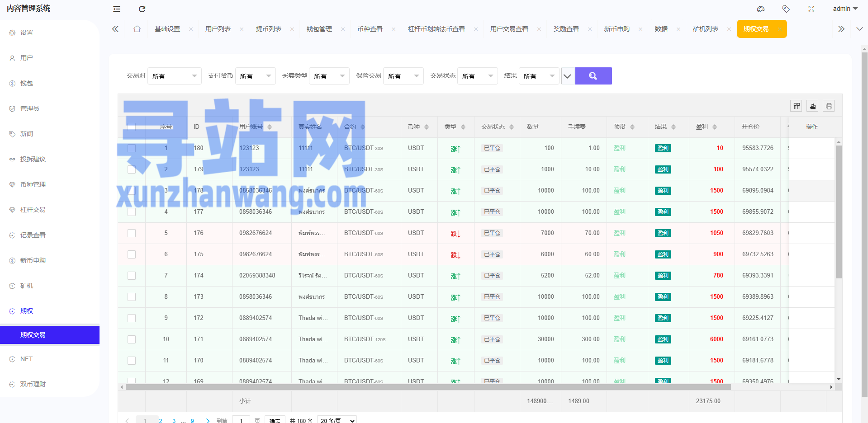The image size is (868, 423).
Task: Sort by 币种 column sort icon
Action: point(427,127)
